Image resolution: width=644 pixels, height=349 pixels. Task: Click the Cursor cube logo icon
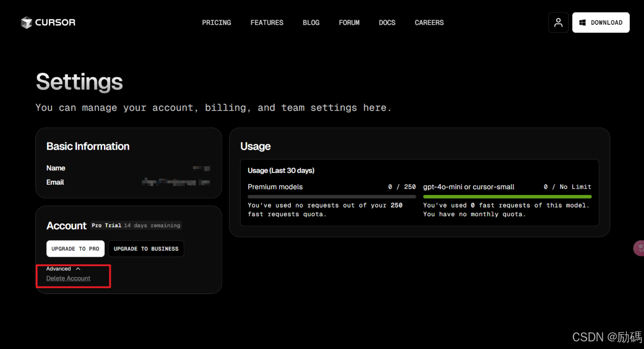click(x=26, y=22)
